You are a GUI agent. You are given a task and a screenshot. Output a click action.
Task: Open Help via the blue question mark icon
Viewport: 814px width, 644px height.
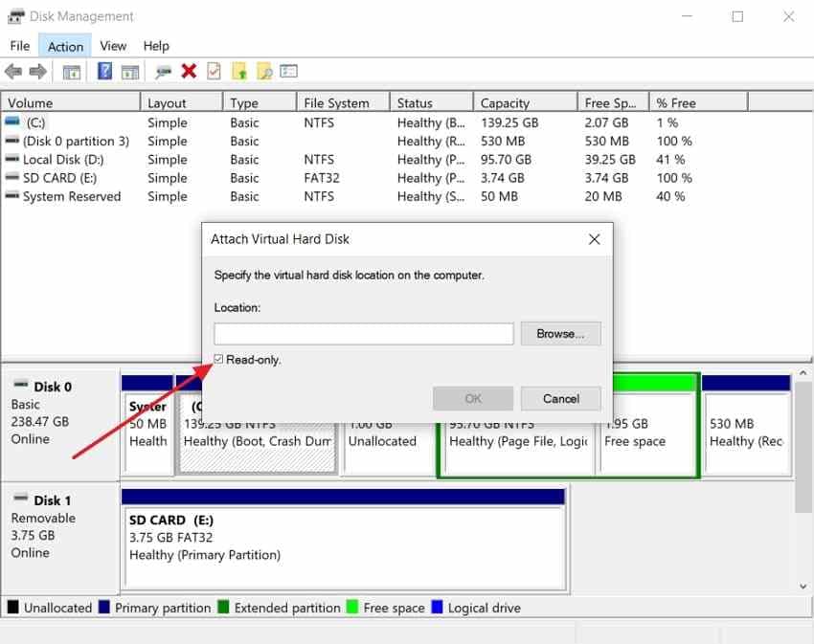click(105, 71)
